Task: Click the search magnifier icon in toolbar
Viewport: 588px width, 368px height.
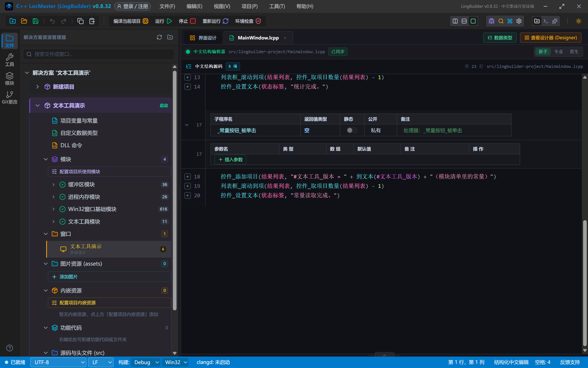Action: click(x=501, y=21)
